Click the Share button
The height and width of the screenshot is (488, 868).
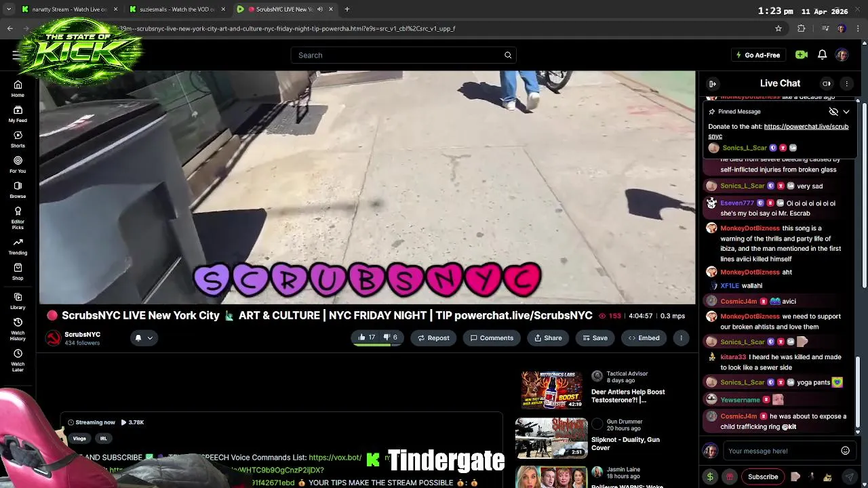(x=548, y=338)
